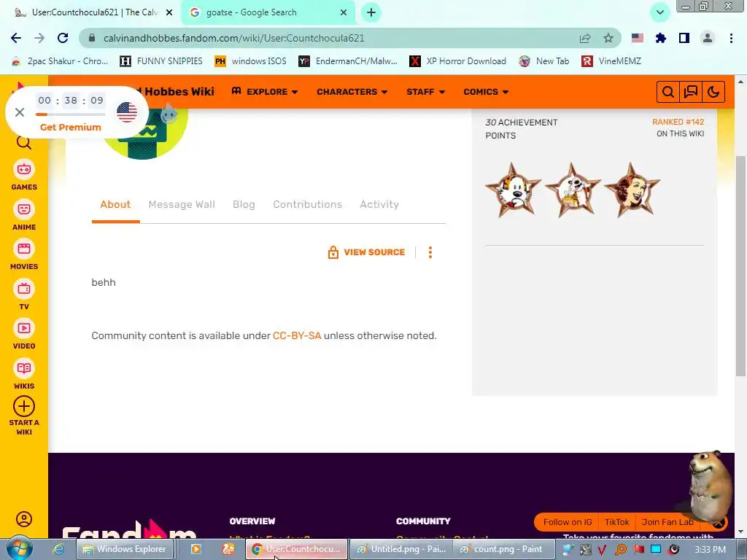The height and width of the screenshot is (560, 747).
Task: Click the taskbar clock showing 3:33 PM
Action: point(710,550)
